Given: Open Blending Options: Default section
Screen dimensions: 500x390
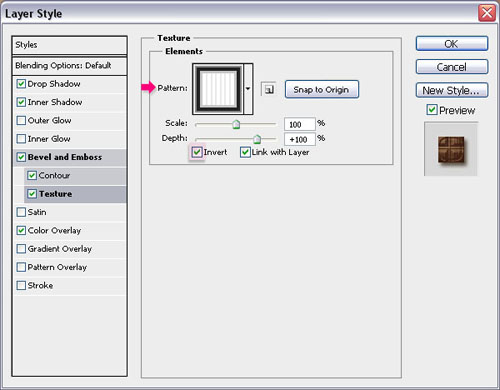Looking at the screenshot, I should pos(69,66).
